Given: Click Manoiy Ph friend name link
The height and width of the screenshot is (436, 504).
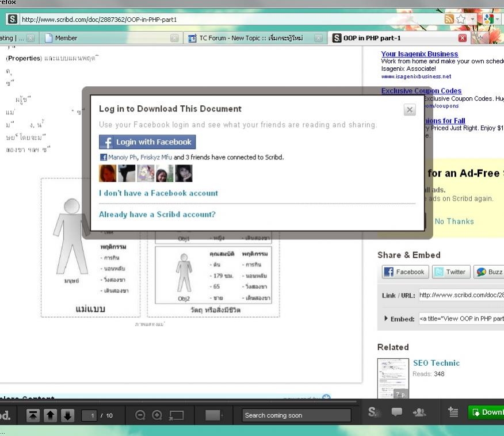Looking at the screenshot, I should point(123,157).
